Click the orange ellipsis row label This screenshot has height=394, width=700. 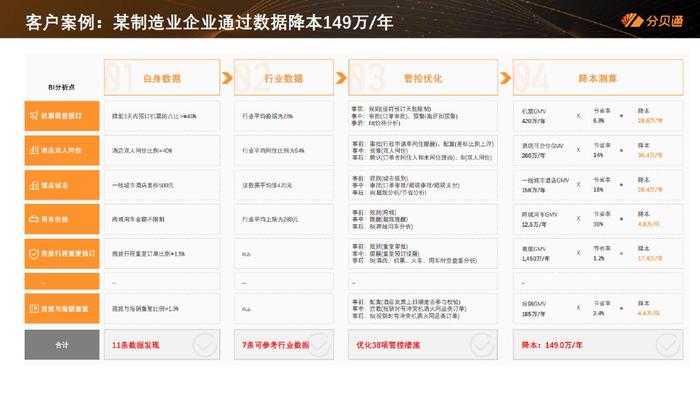click(62, 282)
